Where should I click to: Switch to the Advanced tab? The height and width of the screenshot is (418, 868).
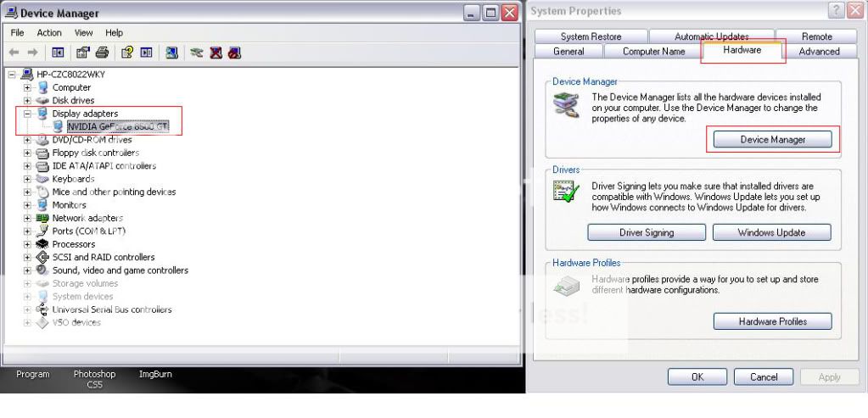coord(820,52)
